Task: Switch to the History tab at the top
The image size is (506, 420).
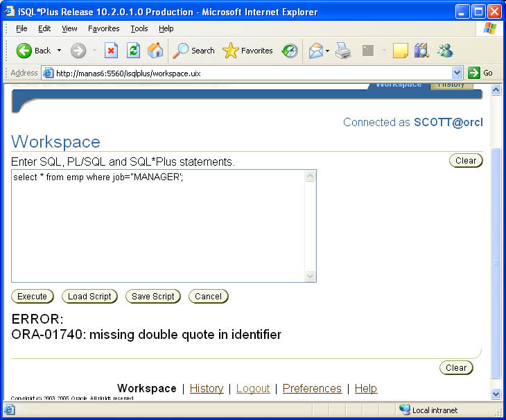Action: coord(451,85)
